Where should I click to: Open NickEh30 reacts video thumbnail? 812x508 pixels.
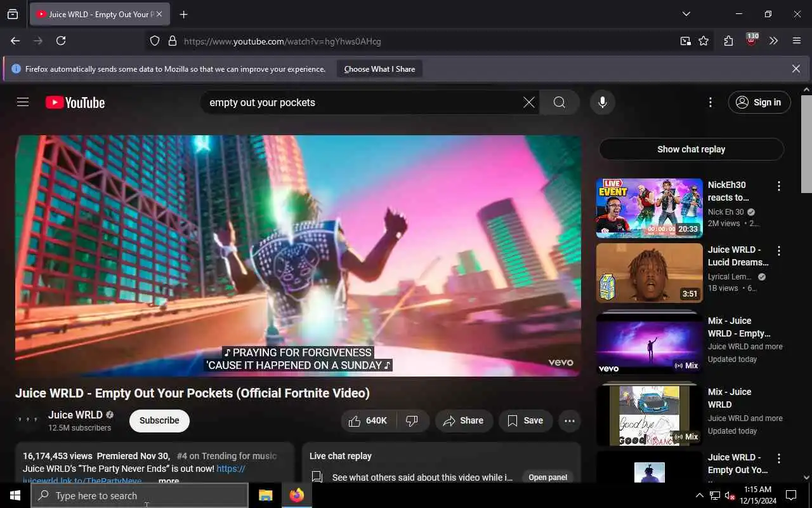649,208
